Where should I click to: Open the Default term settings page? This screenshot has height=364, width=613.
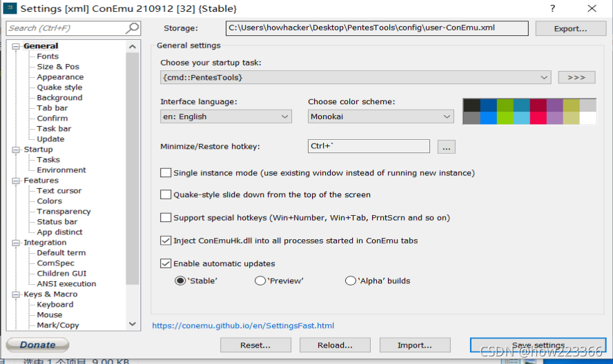(x=61, y=253)
